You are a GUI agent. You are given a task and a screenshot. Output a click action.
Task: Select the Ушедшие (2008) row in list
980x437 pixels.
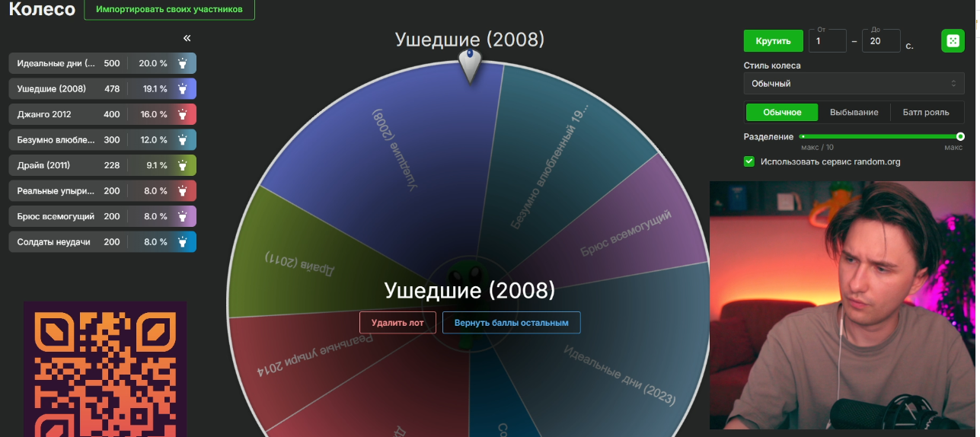coord(103,89)
